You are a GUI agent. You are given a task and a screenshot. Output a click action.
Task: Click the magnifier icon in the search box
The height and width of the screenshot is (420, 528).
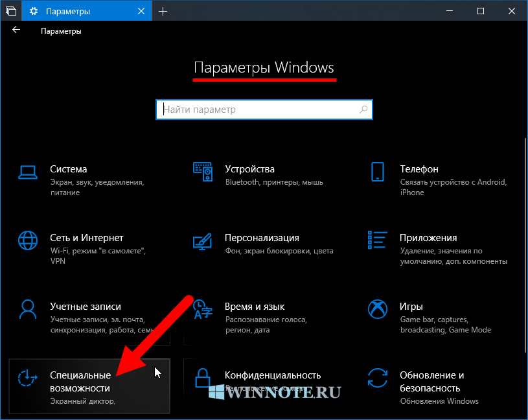coord(363,110)
